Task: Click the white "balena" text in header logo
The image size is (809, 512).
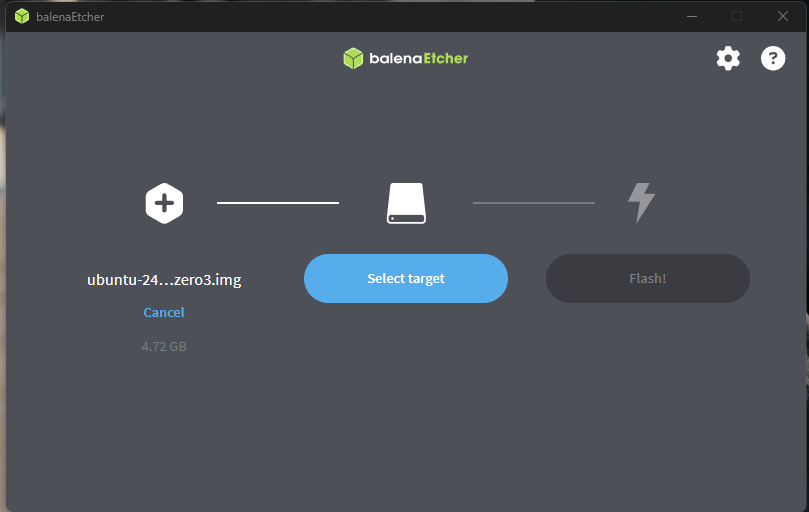Action: pos(394,58)
